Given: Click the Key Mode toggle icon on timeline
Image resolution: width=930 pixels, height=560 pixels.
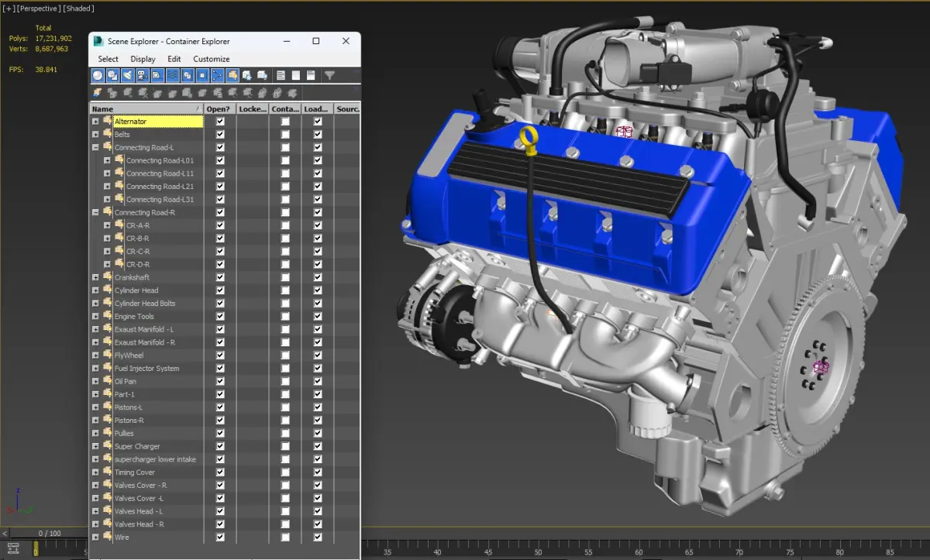Looking at the screenshot, I should click(13, 548).
